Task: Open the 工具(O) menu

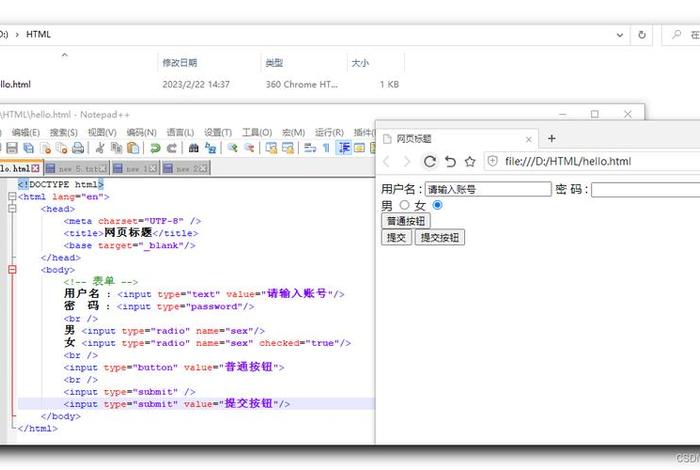Action: coord(257,133)
